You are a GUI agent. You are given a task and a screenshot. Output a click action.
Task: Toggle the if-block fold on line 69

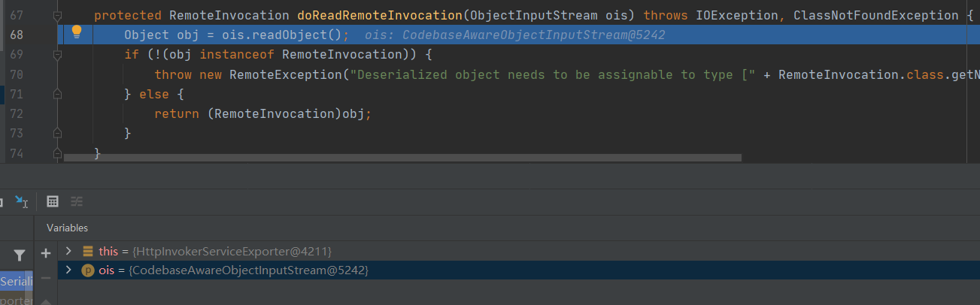click(x=57, y=55)
